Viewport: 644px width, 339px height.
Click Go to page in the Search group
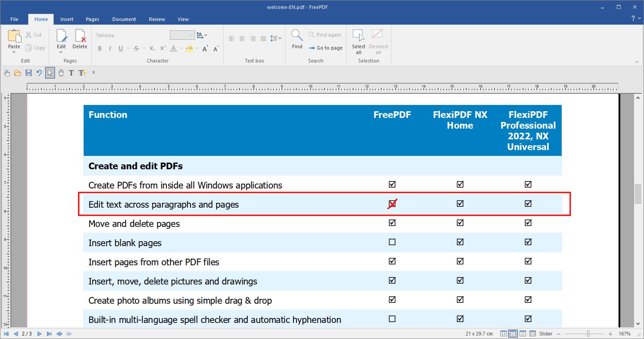click(326, 48)
